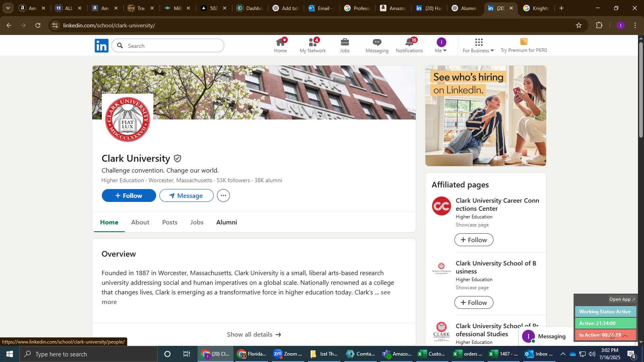Screen dimensions: 644x362
Task: Open See who's hiring ad image
Action: click(x=486, y=116)
